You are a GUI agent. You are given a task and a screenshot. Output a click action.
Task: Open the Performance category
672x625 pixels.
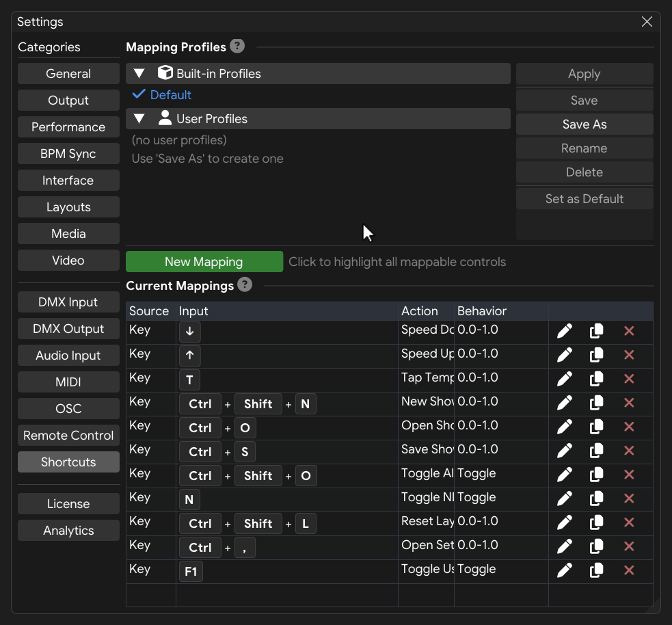point(68,127)
